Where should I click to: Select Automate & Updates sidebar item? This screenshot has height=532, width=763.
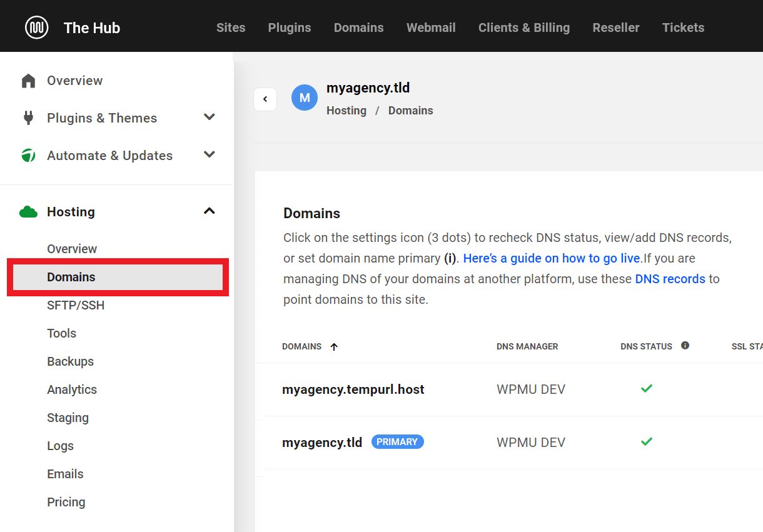[109, 156]
